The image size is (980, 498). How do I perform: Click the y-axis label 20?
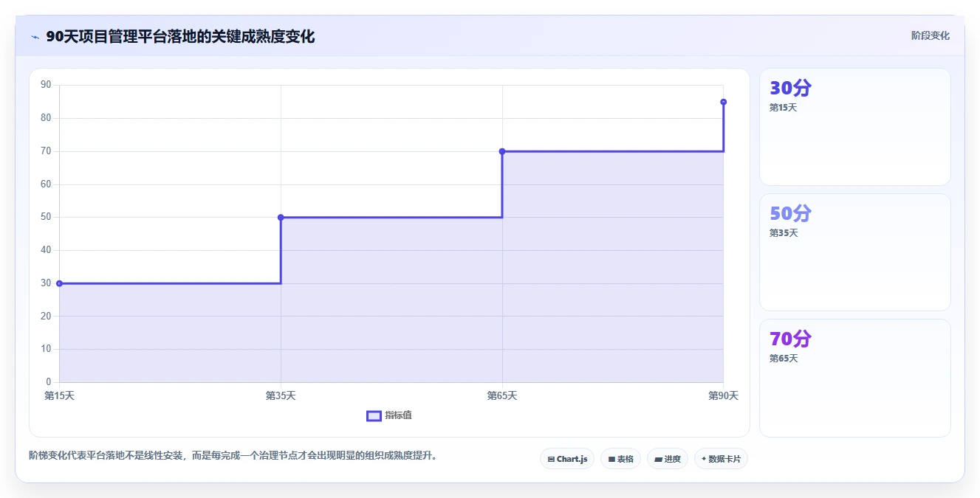point(46,317)
